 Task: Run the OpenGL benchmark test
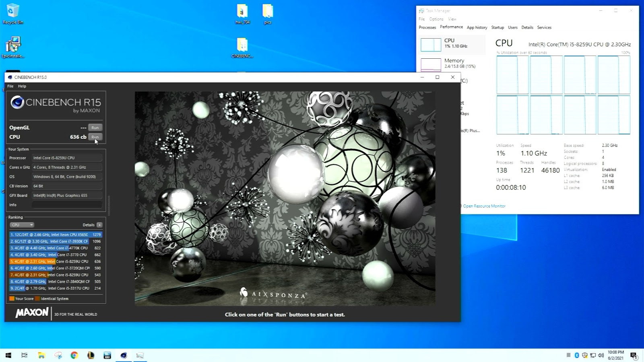[95, 128]
